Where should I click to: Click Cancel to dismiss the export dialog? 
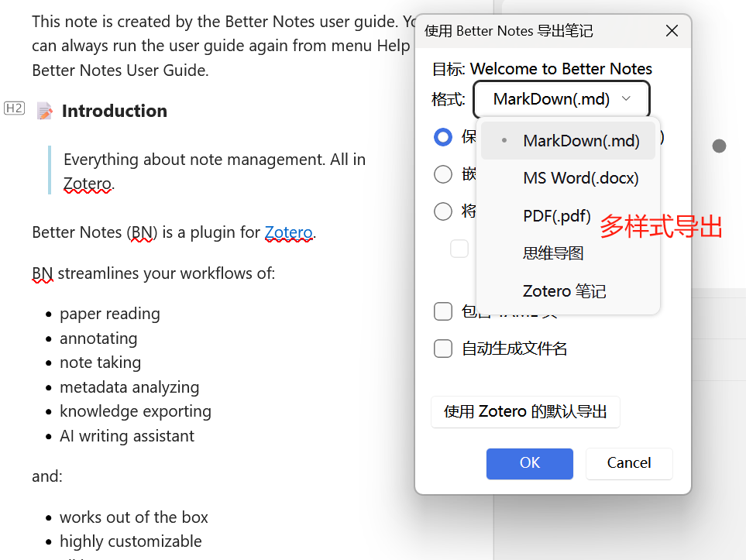(628, 463)
